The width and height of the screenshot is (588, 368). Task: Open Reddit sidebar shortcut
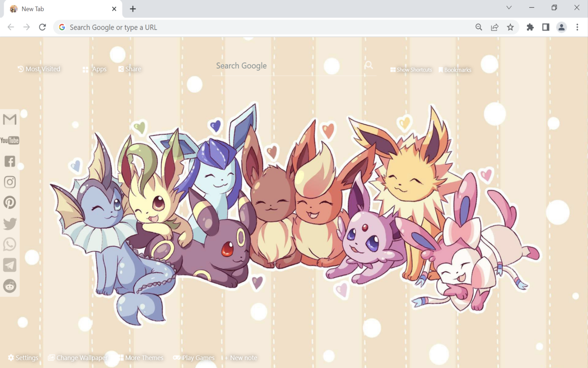pos(10,286)
